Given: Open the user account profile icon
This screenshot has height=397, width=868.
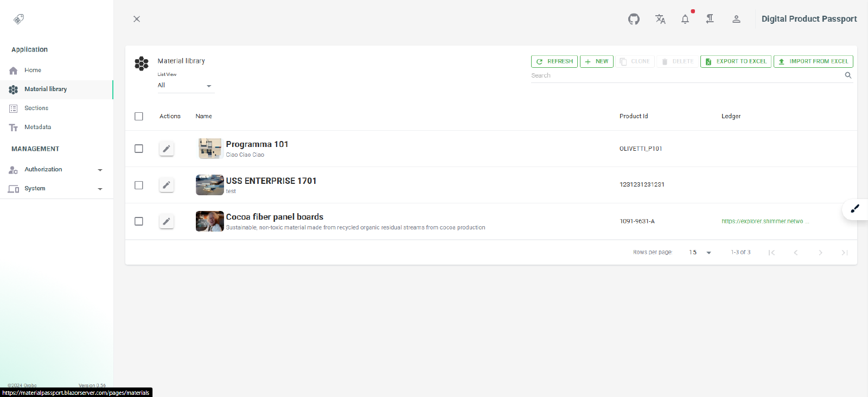Looking at the screenshot, I should (736, 20).
